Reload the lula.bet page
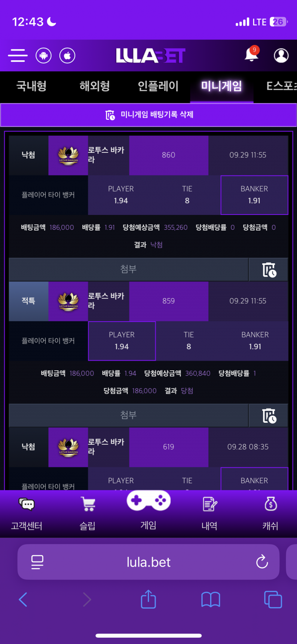The width and height of the screenshot is (297, 644). point(262,562)
